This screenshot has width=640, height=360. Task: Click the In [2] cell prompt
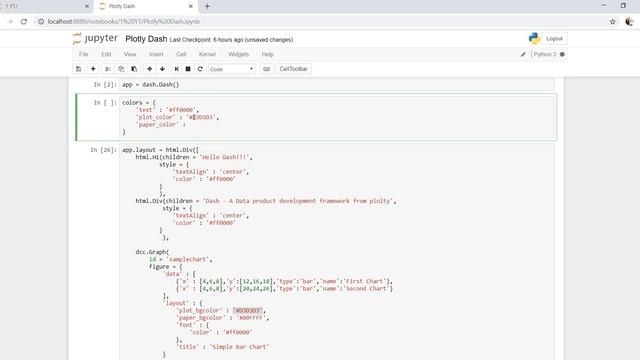[105, 85]
